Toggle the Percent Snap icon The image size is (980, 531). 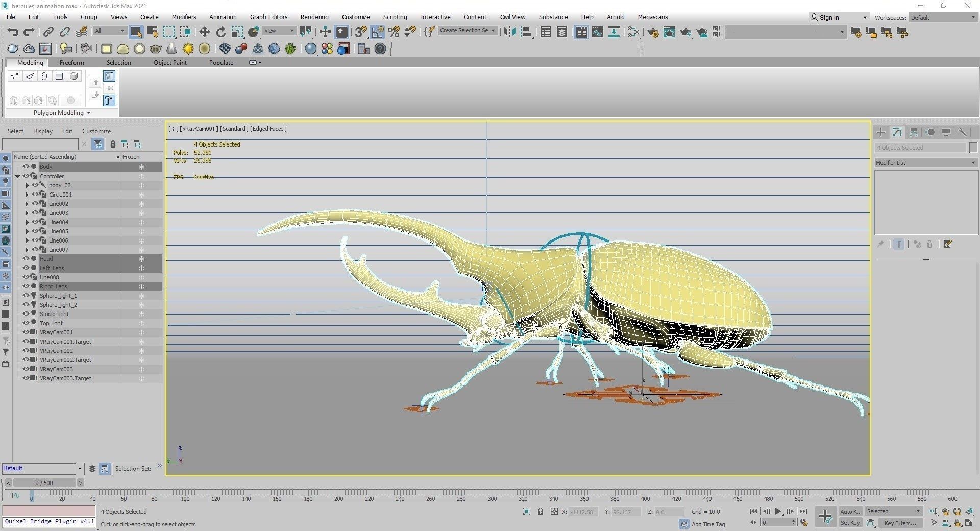point(394,32)
